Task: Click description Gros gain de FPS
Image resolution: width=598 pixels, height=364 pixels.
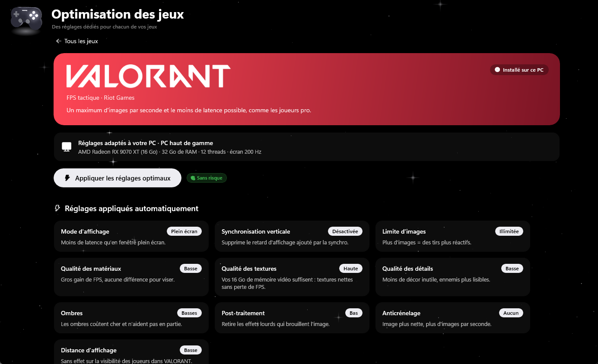Action: [x=118, y=280]
